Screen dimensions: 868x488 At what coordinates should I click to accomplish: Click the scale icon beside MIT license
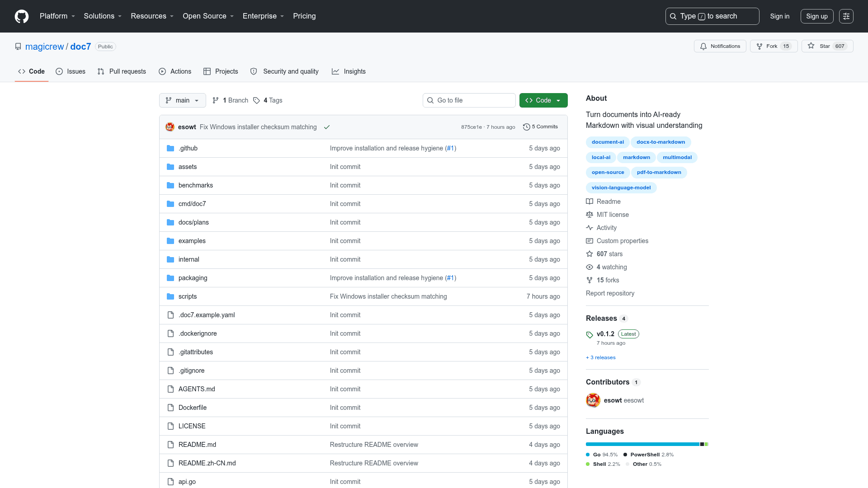590,215
